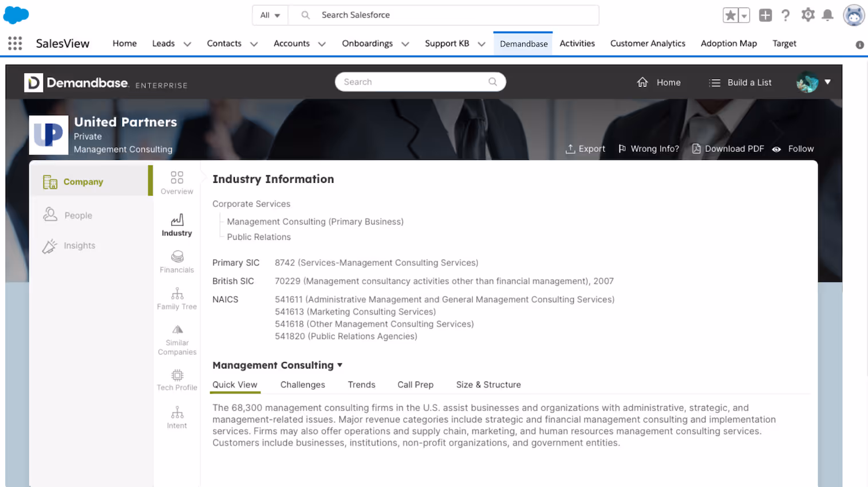This screenshot has width=868, height=487.
Task: Click the Salesforce cloud logo
Action: [16, 15]
